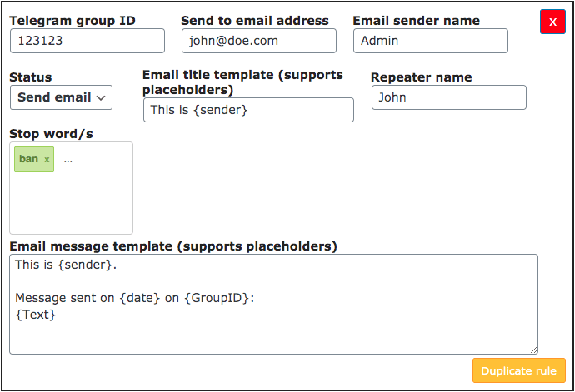Click empty area of stop words box
The height and width of the screenshot is (392, 575).
click(71, 204)
